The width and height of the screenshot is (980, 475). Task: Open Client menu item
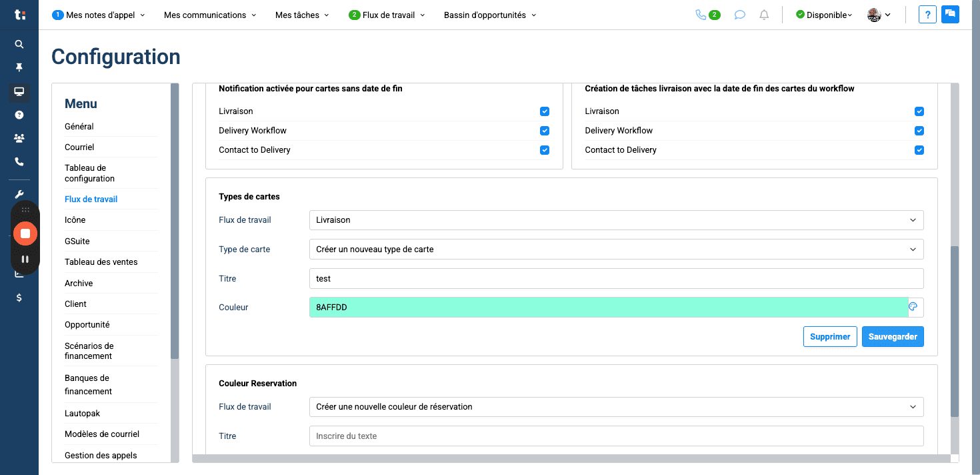(x=75, y=304)
